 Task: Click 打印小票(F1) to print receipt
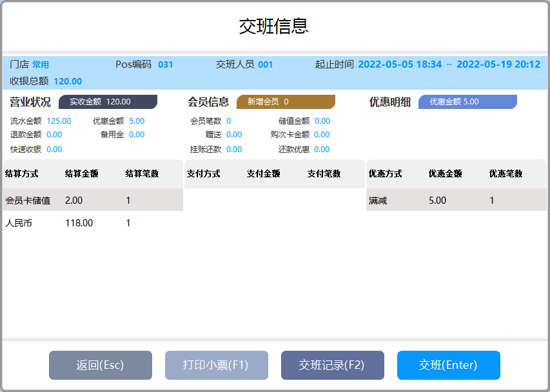(x=216, y=365)
